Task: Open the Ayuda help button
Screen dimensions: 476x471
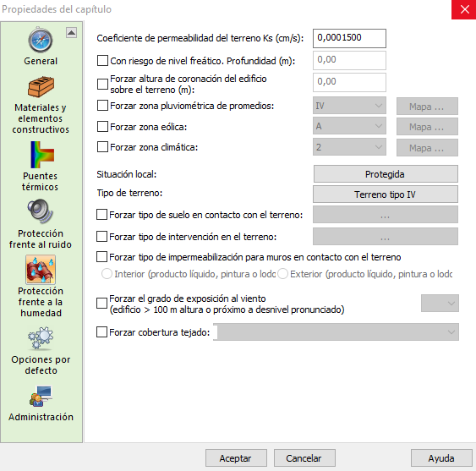Action: (441, 458)
